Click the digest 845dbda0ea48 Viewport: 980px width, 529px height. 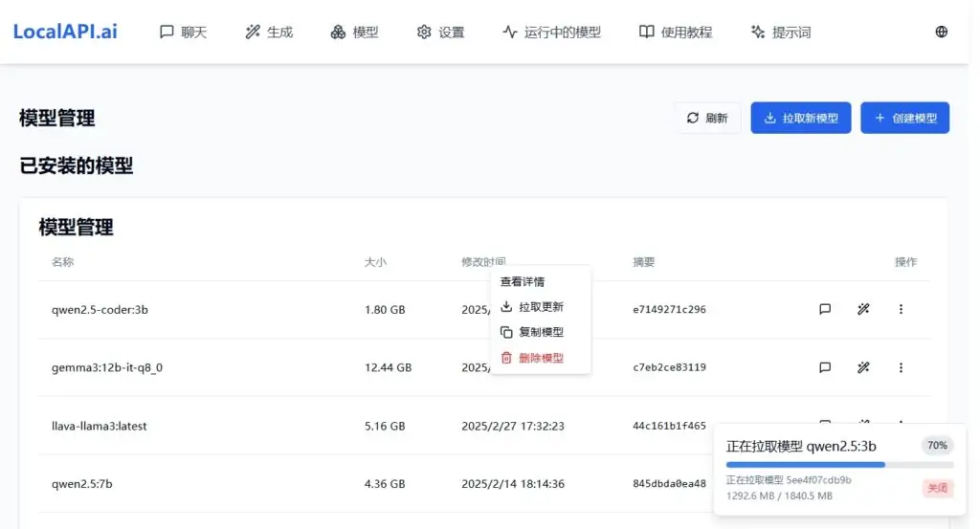669,483
